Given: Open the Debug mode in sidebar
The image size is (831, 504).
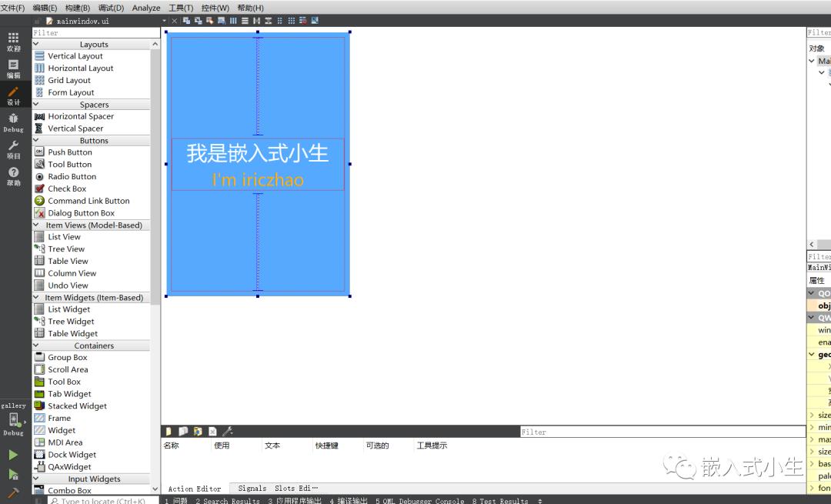Looking at the screenshot, I should click(13, 123).
